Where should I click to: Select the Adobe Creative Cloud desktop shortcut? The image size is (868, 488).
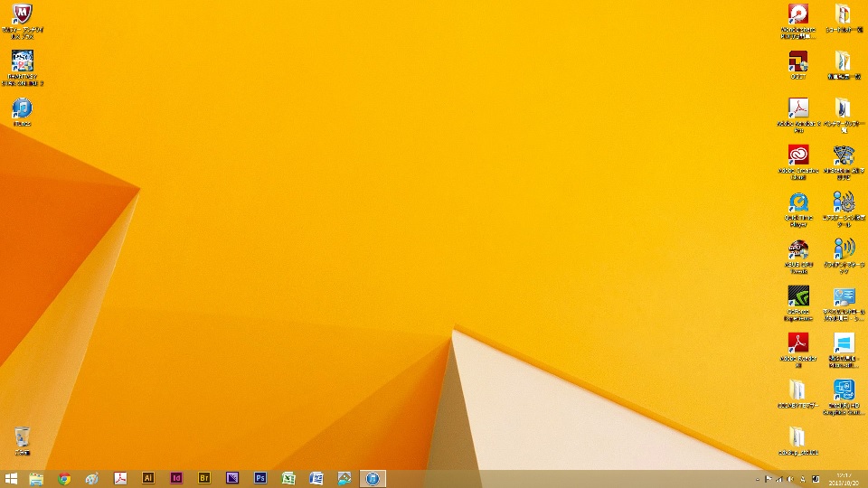tap(798, 155)
